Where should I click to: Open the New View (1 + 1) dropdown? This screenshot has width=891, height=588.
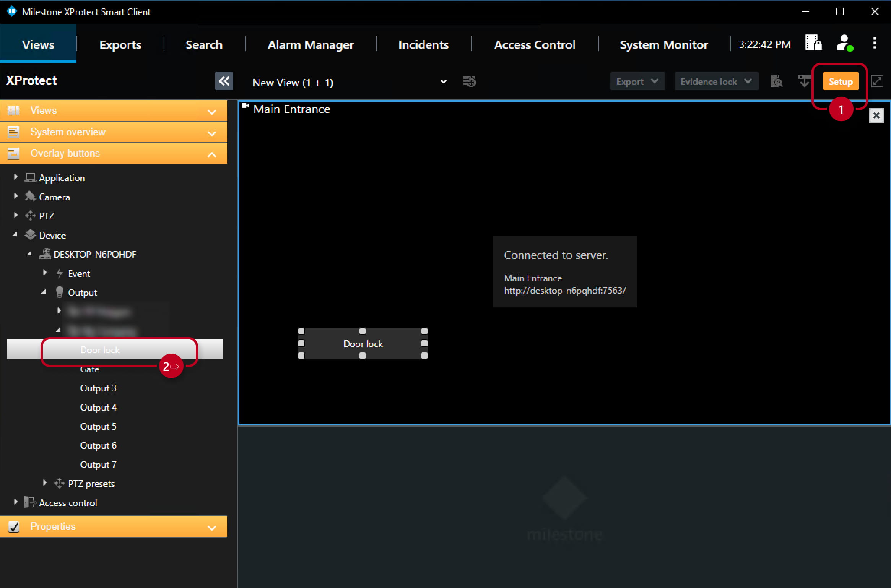[350, 82]
